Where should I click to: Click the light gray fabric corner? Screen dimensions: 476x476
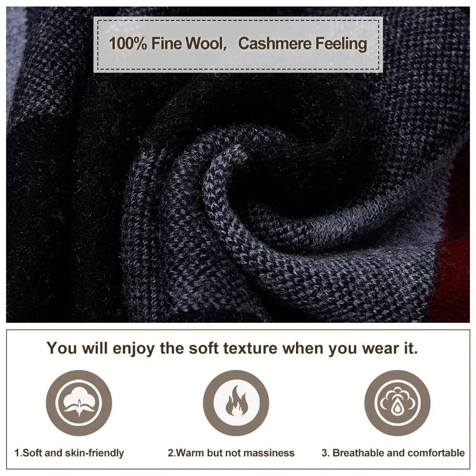point(14,55)
